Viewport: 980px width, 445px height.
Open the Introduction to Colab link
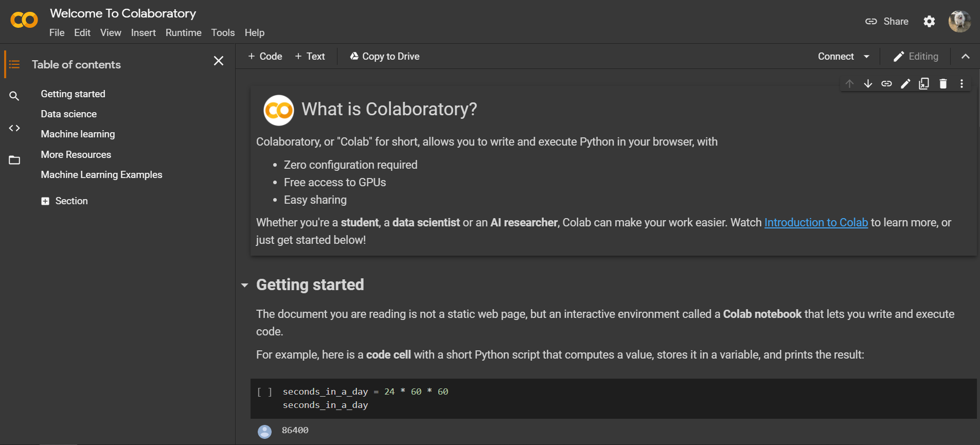coord(816,223)
